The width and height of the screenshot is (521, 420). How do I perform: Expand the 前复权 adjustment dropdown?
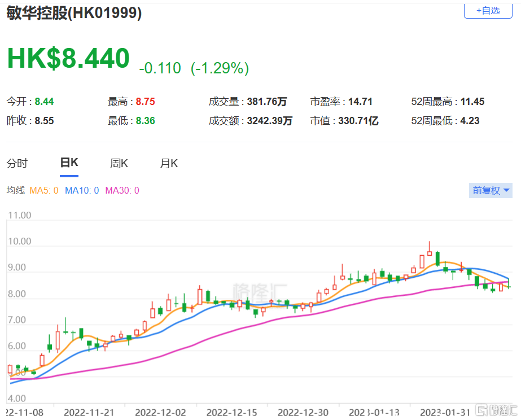coord(491,190)
